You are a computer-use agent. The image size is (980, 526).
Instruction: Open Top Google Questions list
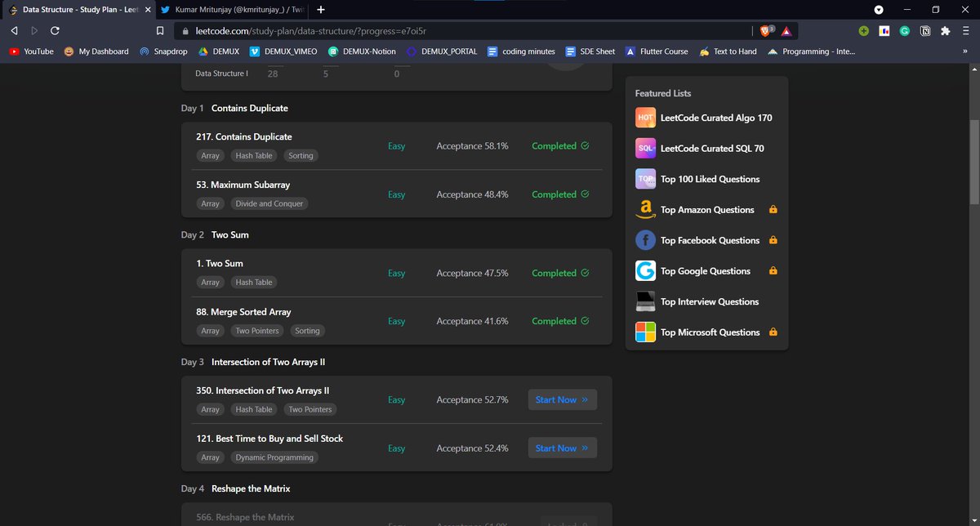(x=693, y=271)
